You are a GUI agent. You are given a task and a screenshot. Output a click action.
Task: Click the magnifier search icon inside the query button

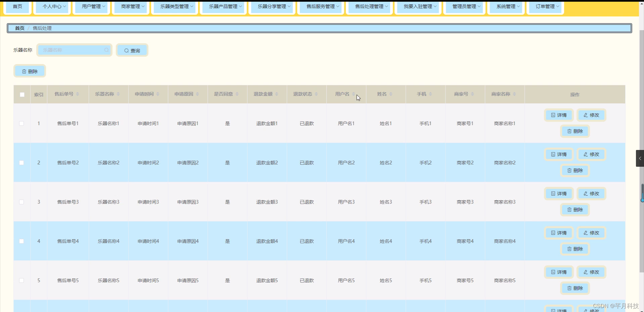tap(126, 50)
